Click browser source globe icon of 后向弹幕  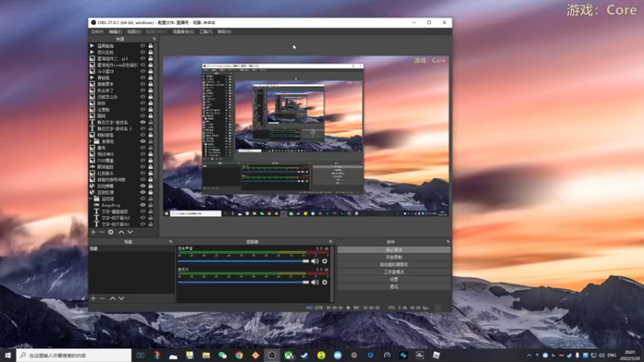click(93, 186)
